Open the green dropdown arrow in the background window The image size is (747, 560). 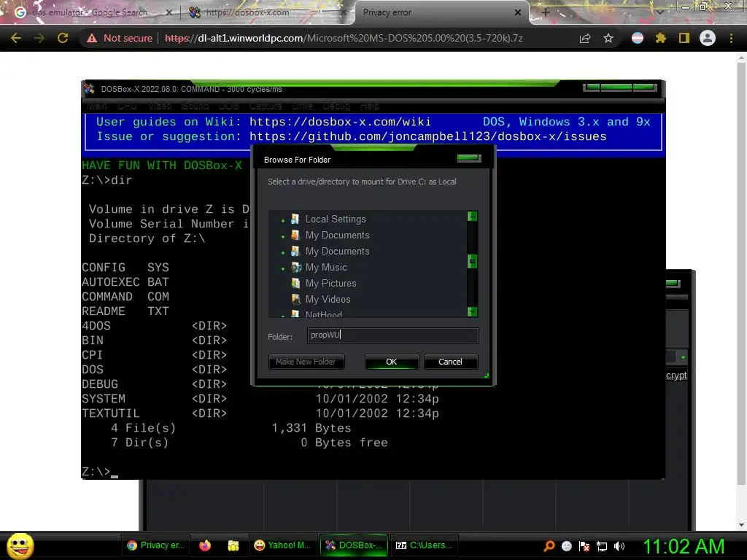click(683, 357)
